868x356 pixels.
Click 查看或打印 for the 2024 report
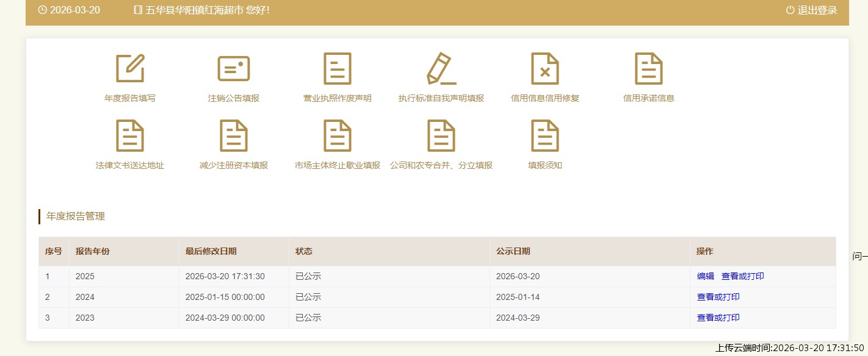pos(718,297)
